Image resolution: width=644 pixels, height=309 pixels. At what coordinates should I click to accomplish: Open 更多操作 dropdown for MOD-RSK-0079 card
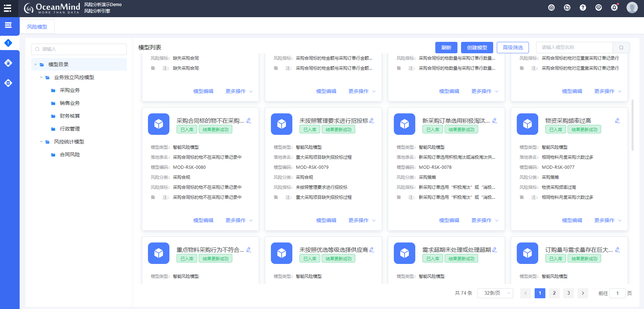tap(362, 220)
